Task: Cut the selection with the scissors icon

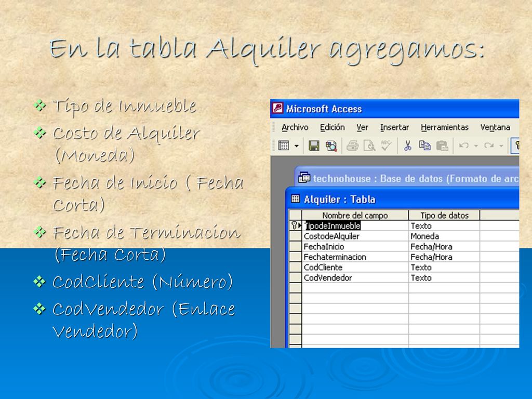Action: point(407,146)
